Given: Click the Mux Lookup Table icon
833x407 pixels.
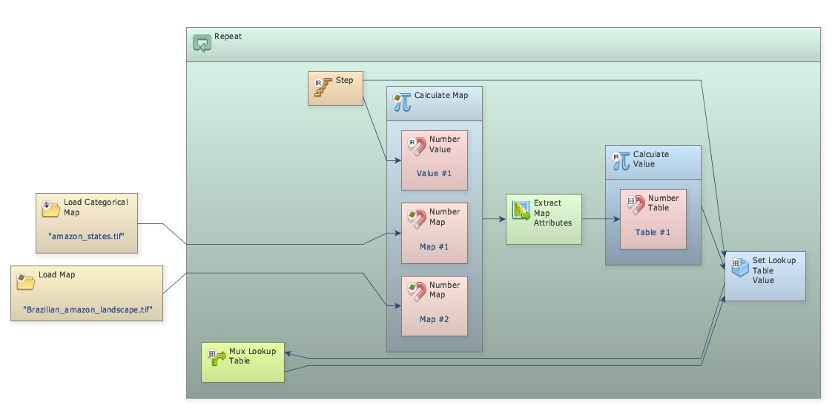Looking at the screenshot, I should tap(215, 356).
